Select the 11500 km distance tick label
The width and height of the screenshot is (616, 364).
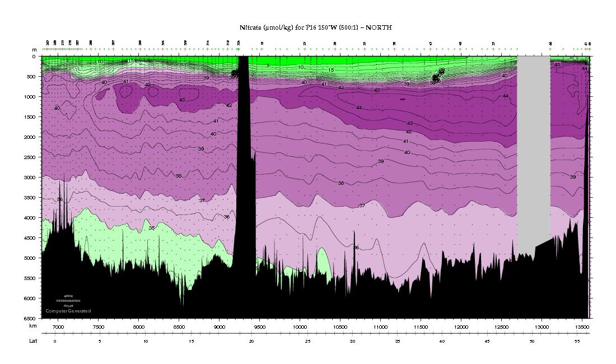click(x=421, y=327)
